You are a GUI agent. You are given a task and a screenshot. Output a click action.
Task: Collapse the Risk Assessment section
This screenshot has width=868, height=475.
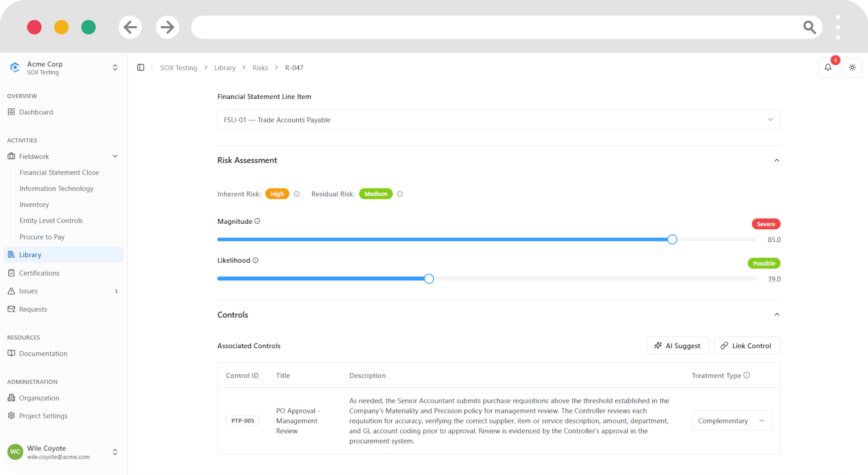(x=777, y=160)
